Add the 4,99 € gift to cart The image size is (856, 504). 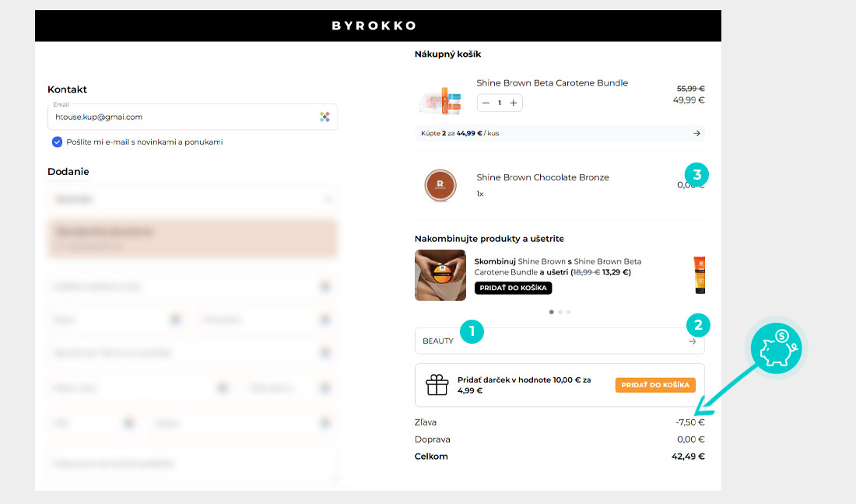click(x=655, y=385)
